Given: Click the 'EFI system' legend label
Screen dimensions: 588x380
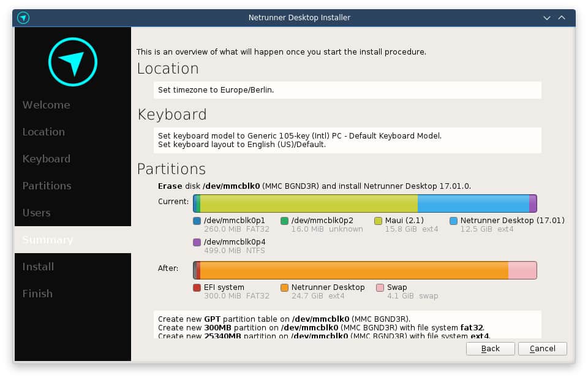Looking at the screenshot, I should tap(224, 287).
